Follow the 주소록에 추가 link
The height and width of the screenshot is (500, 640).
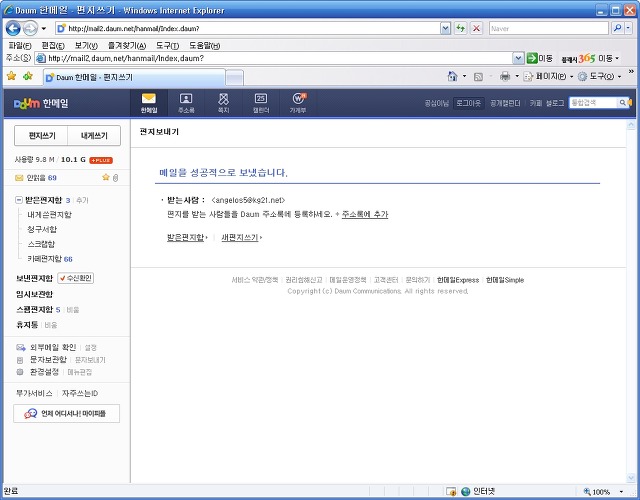click(364, 214)
